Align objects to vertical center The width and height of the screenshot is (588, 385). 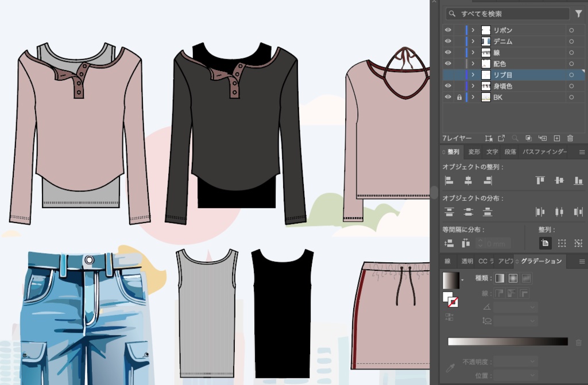pyautogui.click(x=559, y=181)
